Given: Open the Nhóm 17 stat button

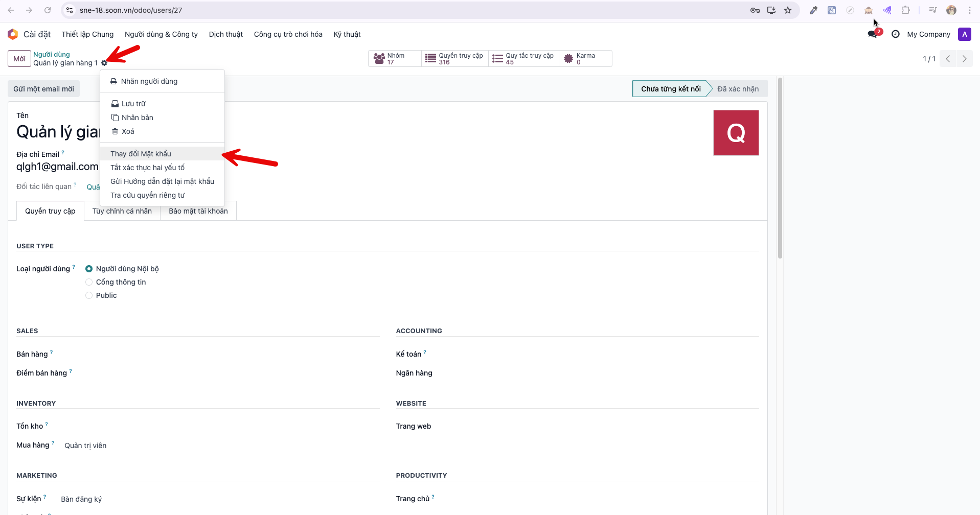Looking at the screenshot, I should pyautogui.click(x=395, y=59).
